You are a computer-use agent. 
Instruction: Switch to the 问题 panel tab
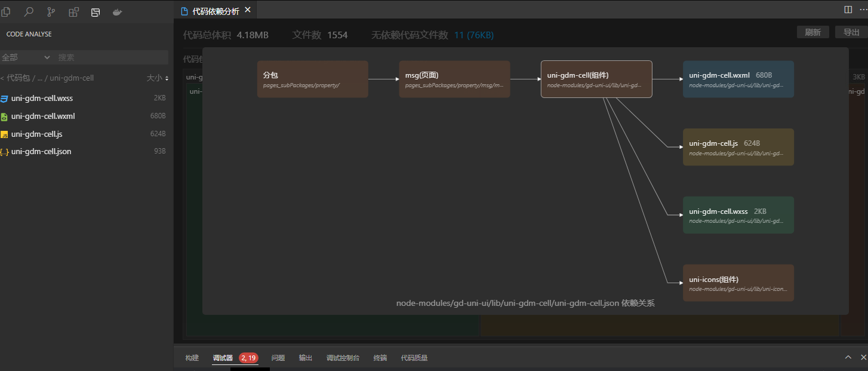[x=278, y=358]
